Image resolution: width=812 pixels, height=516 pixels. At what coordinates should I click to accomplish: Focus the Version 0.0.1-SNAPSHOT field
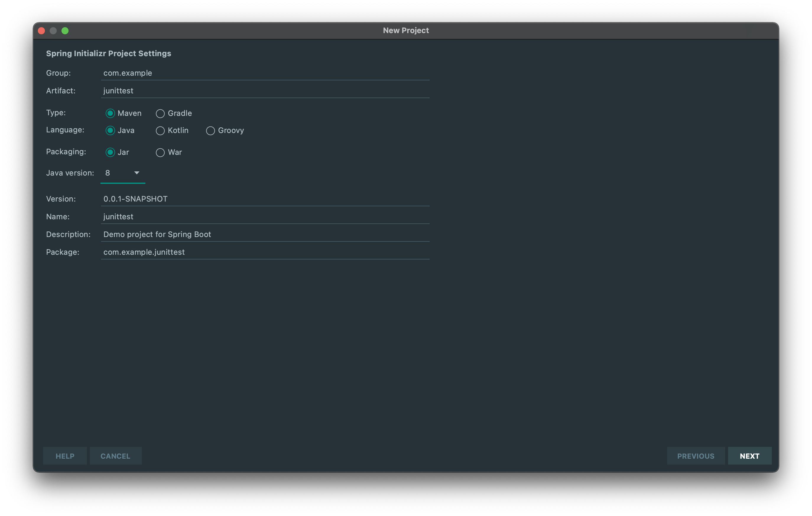(x=265, y=199)
